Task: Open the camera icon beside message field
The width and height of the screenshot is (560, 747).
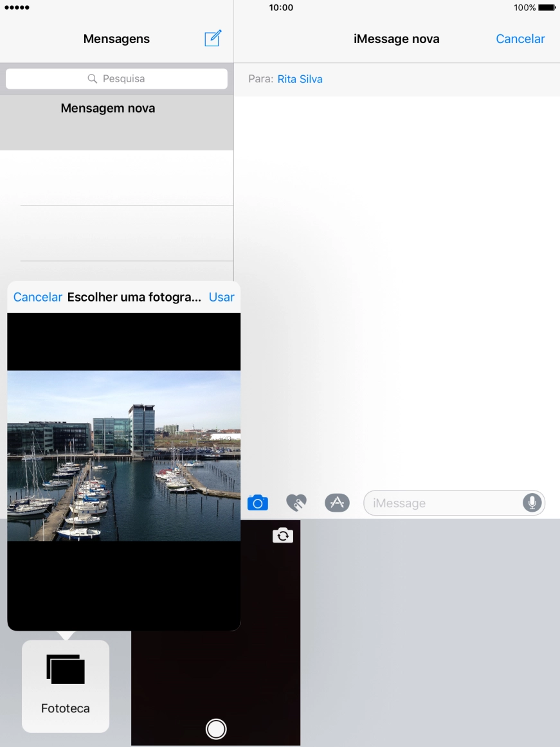Action: click(x=257, y=503)
